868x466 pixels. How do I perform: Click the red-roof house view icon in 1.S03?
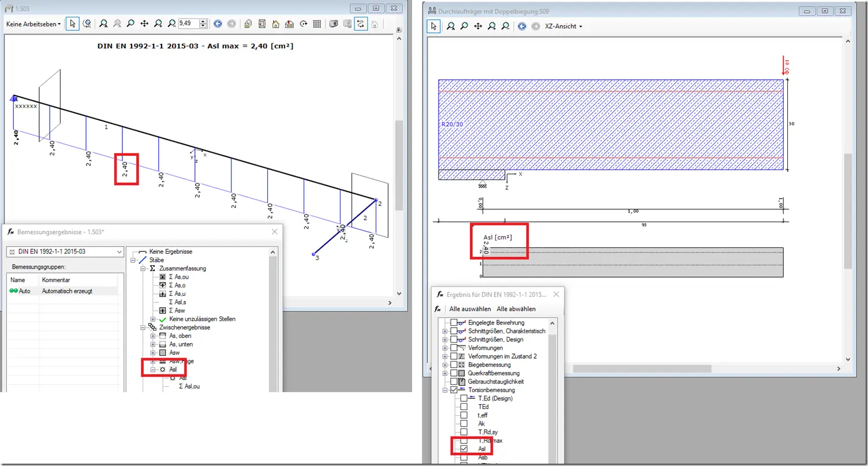click(289, 24)
